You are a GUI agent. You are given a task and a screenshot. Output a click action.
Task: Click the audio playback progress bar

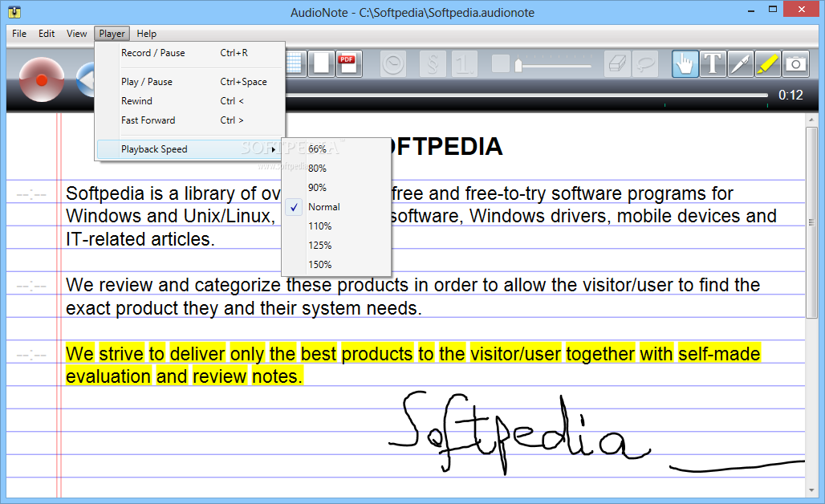point(526,96)
